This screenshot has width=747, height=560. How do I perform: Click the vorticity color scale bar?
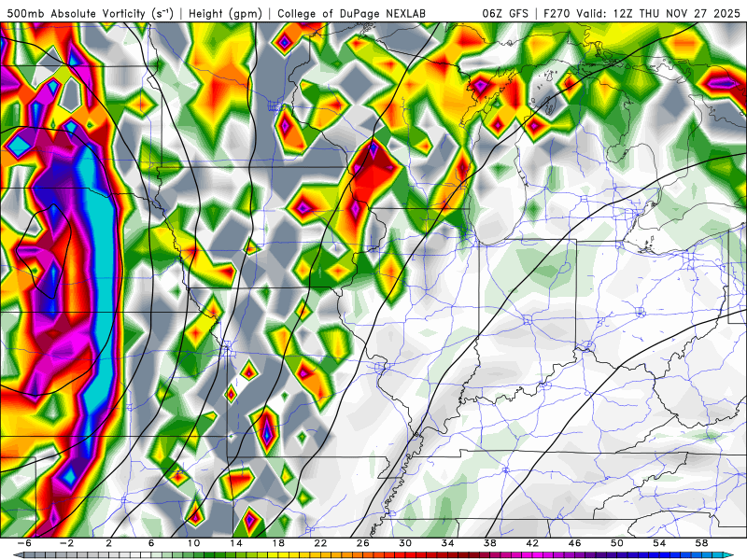coord(373,555)
